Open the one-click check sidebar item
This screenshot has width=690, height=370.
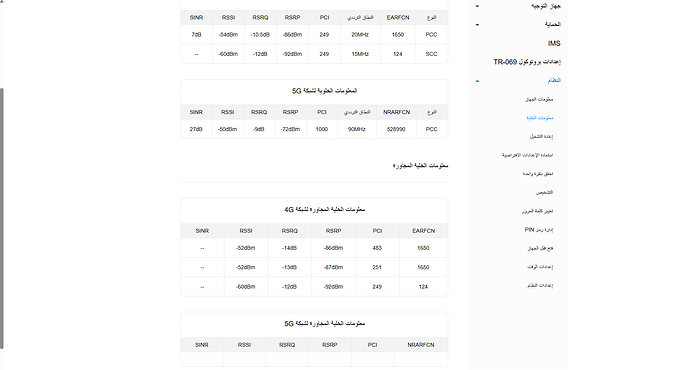pos(538,174)
